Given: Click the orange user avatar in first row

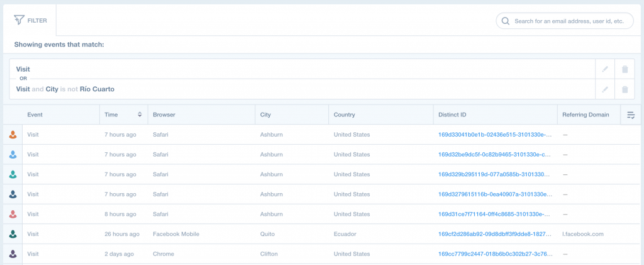Looking at the screenshot, I should coord(13,134).
